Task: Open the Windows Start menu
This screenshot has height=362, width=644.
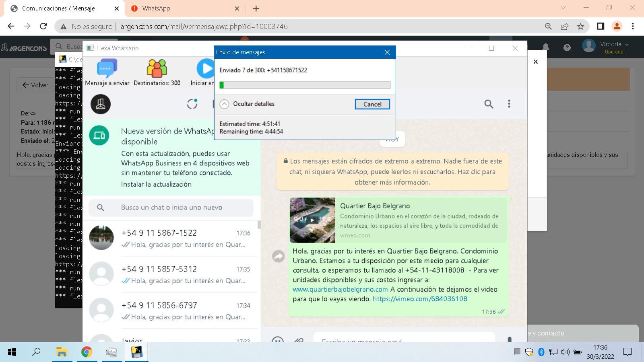Action: [x=12, y=352]
